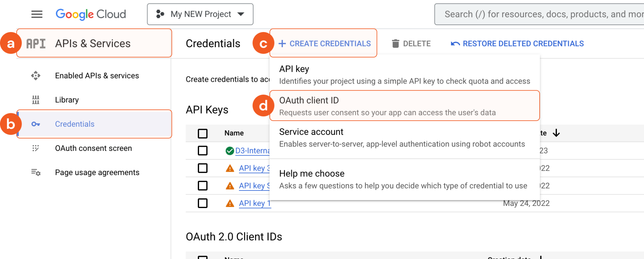Click the Library sidebar icon
The height and width of the screenshot is (259, 644).
point(36,100)
